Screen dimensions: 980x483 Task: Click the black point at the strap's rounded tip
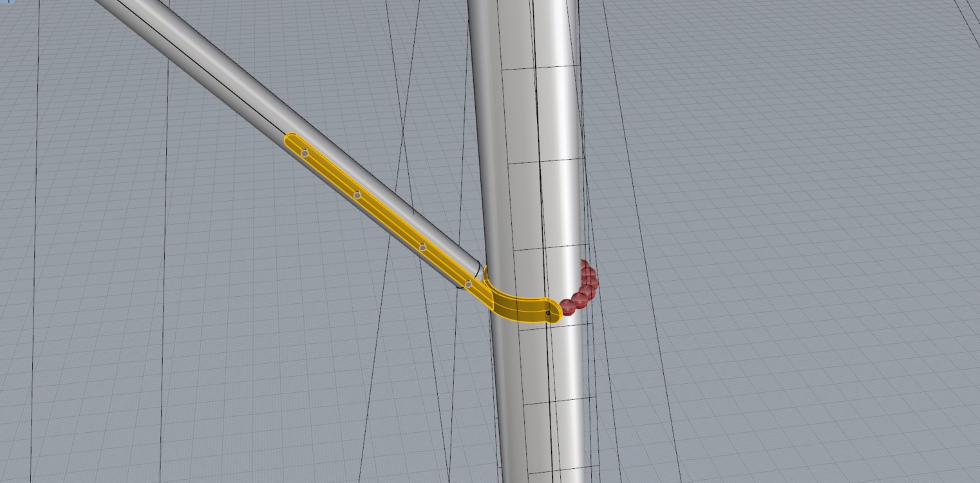549,314
